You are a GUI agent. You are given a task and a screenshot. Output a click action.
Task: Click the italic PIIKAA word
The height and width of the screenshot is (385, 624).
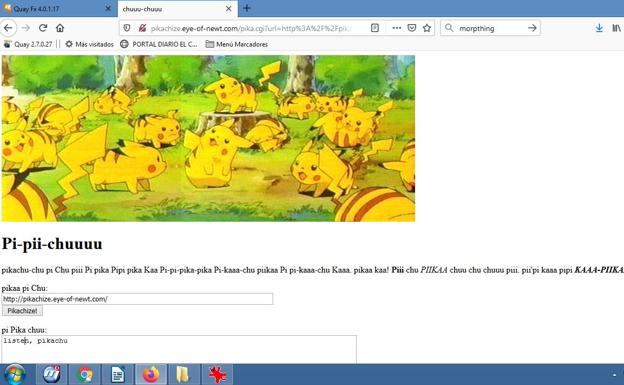pos(434,270)
